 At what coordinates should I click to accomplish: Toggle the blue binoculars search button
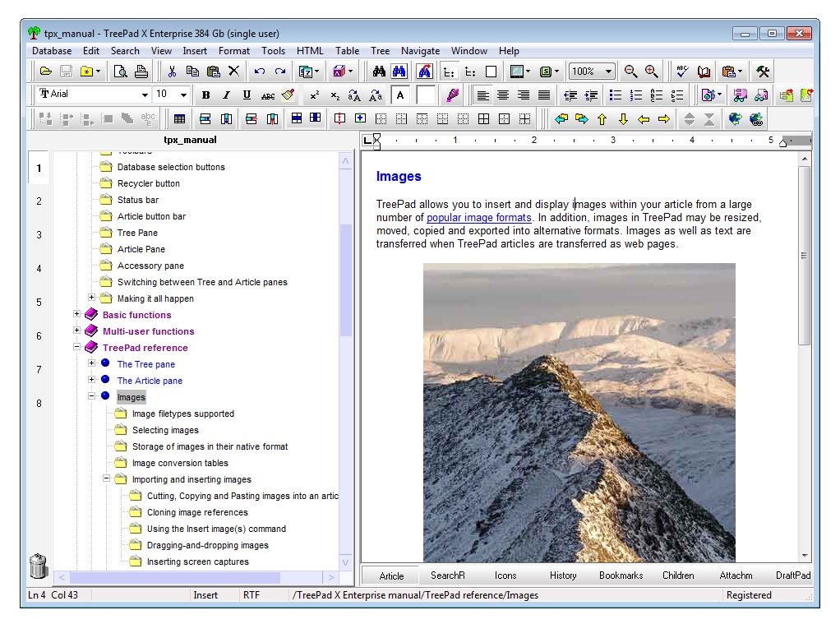coord(399,72)
